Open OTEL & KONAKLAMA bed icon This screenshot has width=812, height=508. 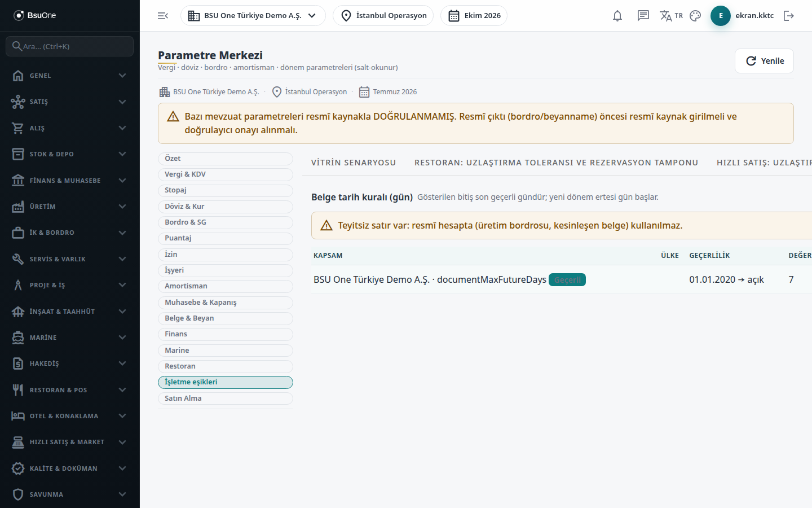tap(18, 416)
